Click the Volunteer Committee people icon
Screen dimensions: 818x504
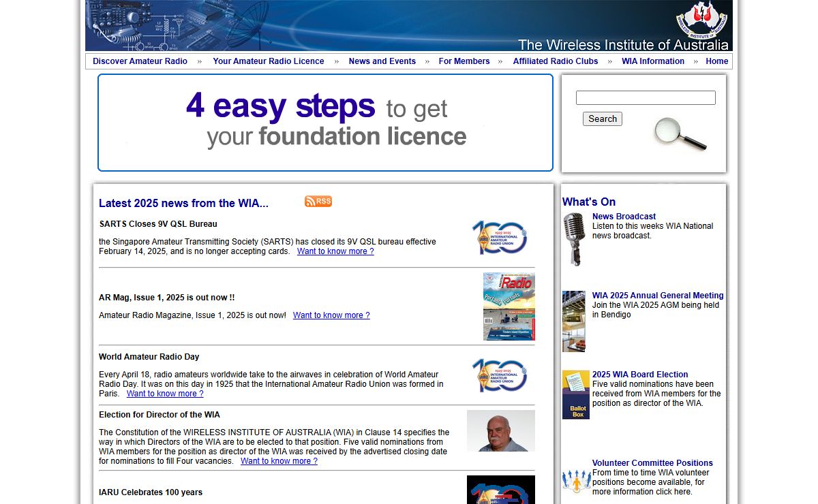(x=576, y=480)
